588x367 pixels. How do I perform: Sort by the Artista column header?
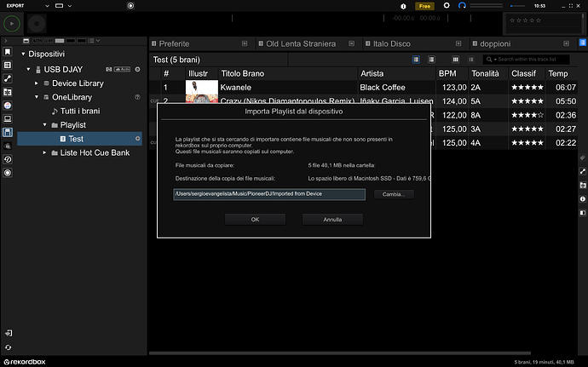(396, 73)
